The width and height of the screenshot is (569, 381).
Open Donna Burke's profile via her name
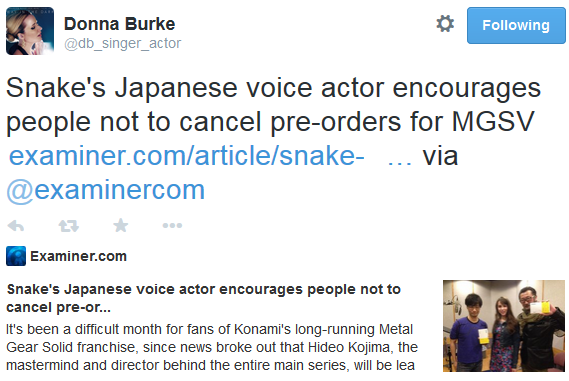pyautogui.click(x=119, y=24)
